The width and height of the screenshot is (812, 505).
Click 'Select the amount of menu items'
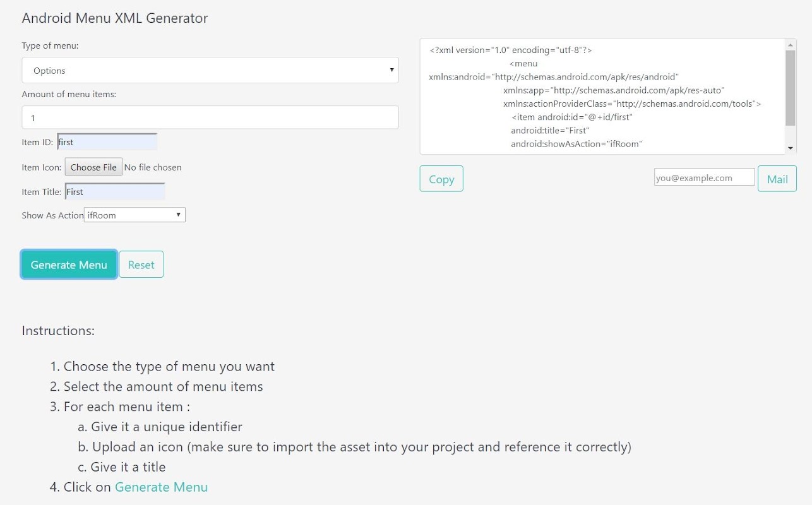click(164, 386)
